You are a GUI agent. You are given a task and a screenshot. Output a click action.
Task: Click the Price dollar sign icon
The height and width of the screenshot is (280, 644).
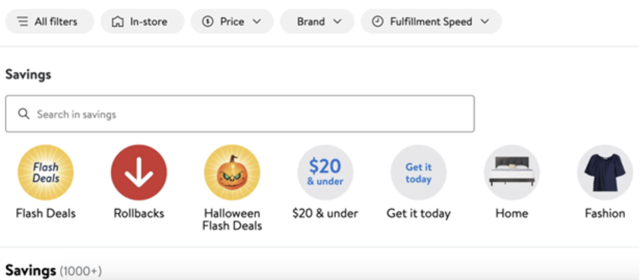pyautogui.click(x=208, y=21)
